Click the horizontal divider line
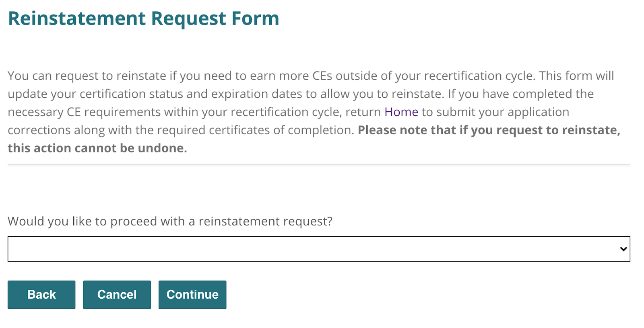This screenshot has height=328, width=644. [319, 165]
